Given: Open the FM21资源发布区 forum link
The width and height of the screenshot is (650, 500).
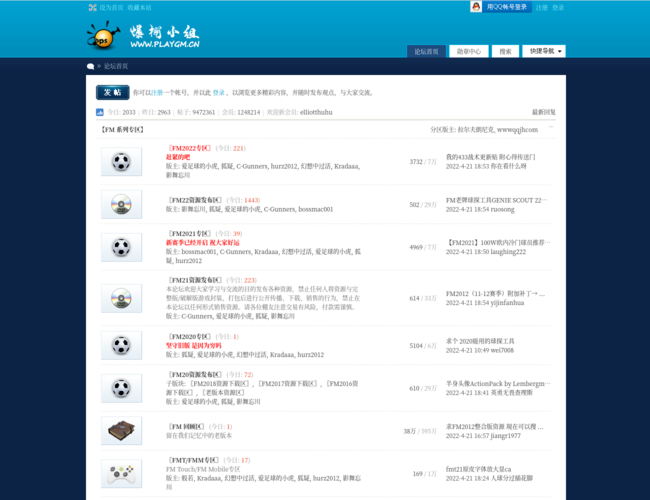Looking at the screenshot, I should (195, 280).
